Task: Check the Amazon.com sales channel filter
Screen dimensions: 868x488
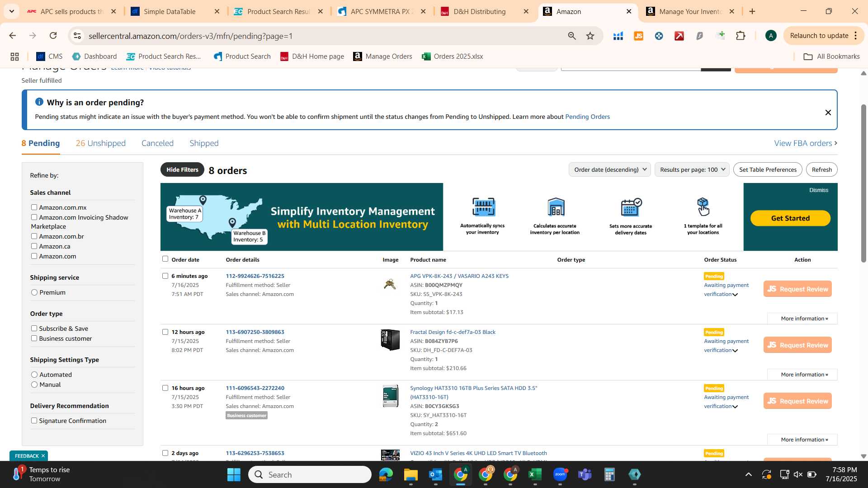Action: (x=34, y=256)
